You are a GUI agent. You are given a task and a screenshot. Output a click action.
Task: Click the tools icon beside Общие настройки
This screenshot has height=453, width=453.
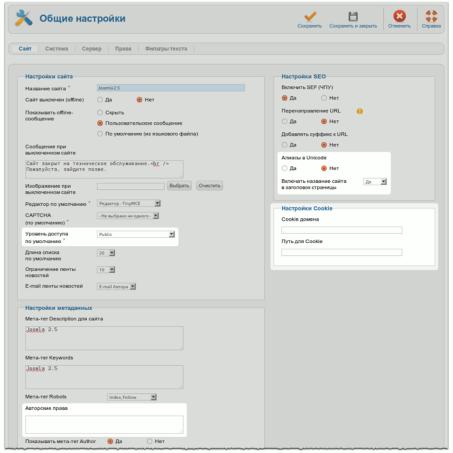pos(23,18)
